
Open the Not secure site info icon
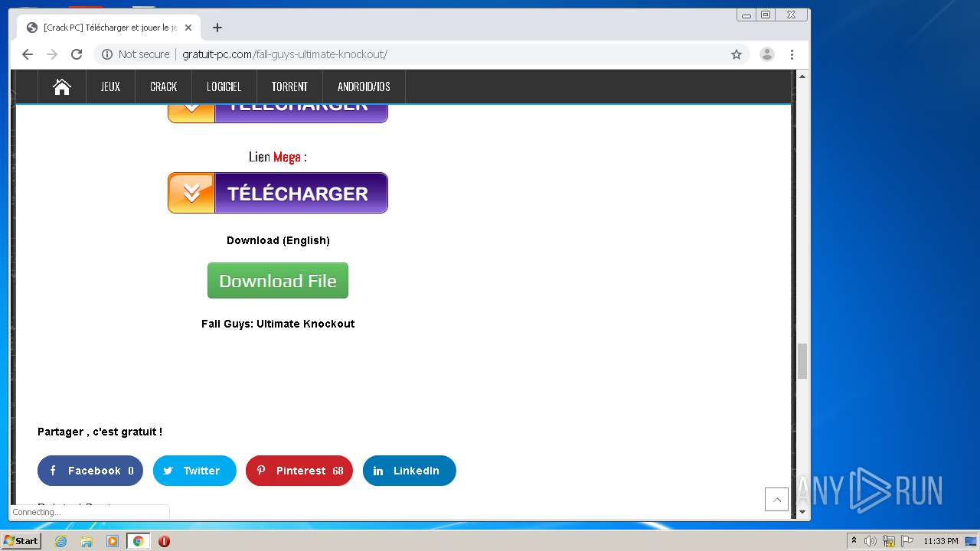pos(107,54)
